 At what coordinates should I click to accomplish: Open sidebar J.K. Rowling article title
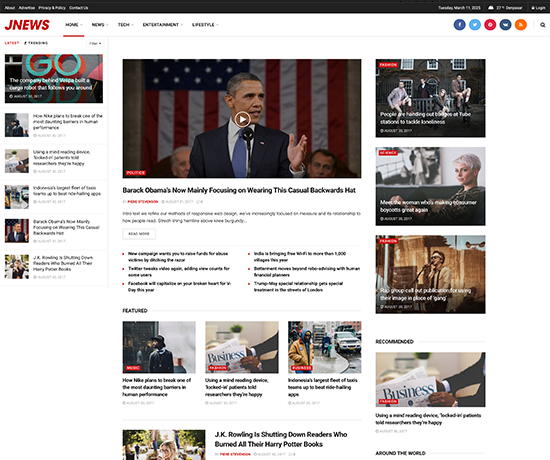coord(63,263)
